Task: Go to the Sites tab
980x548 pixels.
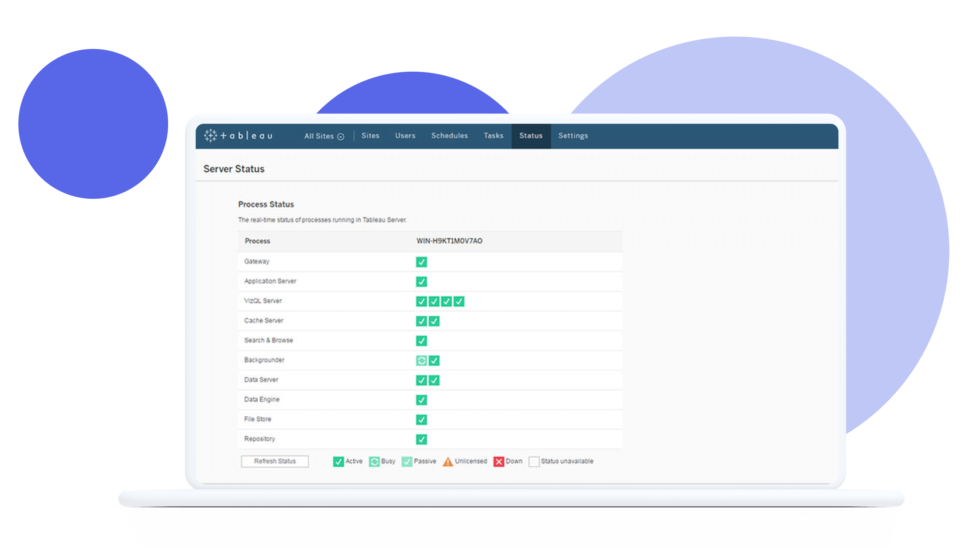Action: click(x=370, y=136)
